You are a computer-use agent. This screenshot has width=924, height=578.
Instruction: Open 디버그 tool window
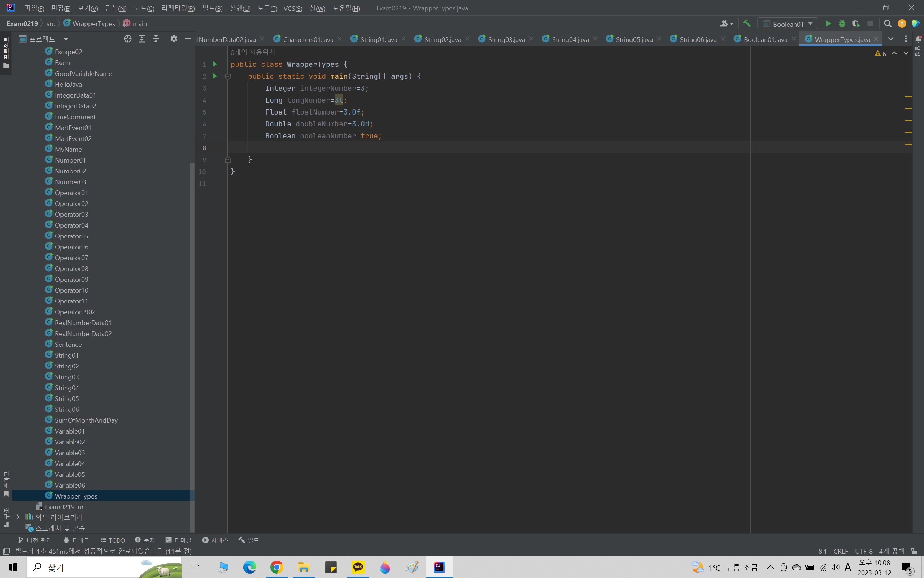pyautogui.click(x=77, y=540)
